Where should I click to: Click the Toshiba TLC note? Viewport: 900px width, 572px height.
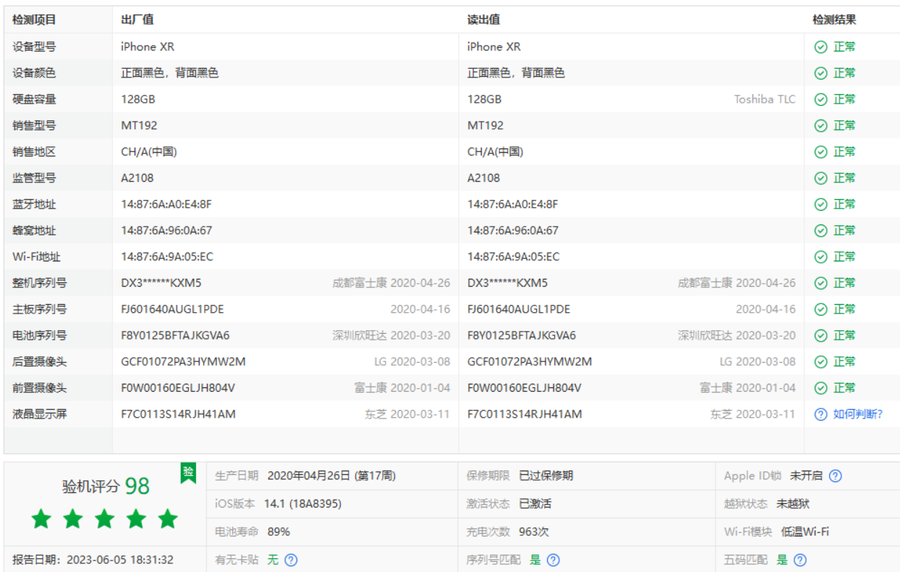pos(765,99)
